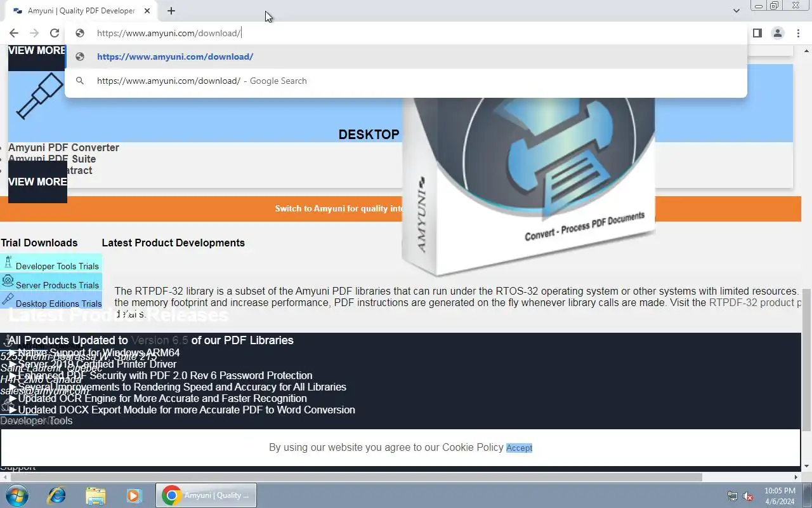
Task: Open the tab search dropdown arrow
Action: pos(736,11)
